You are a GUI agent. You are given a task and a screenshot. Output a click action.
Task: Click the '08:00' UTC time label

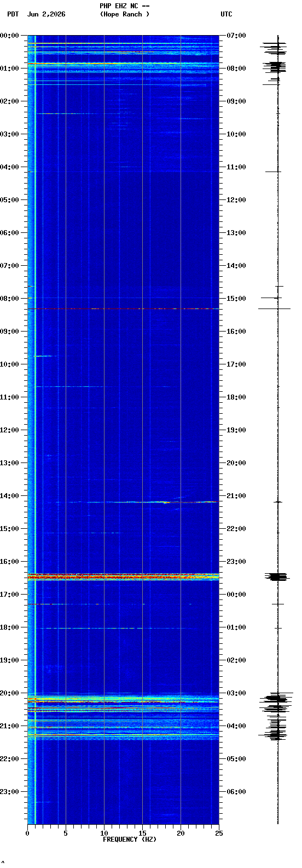tap(236, 68)
